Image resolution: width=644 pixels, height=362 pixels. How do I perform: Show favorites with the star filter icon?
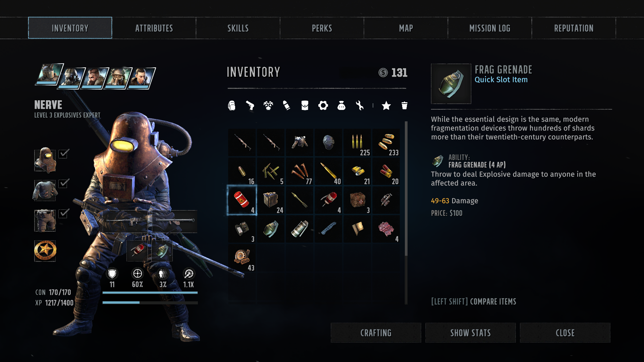(386, 106)
